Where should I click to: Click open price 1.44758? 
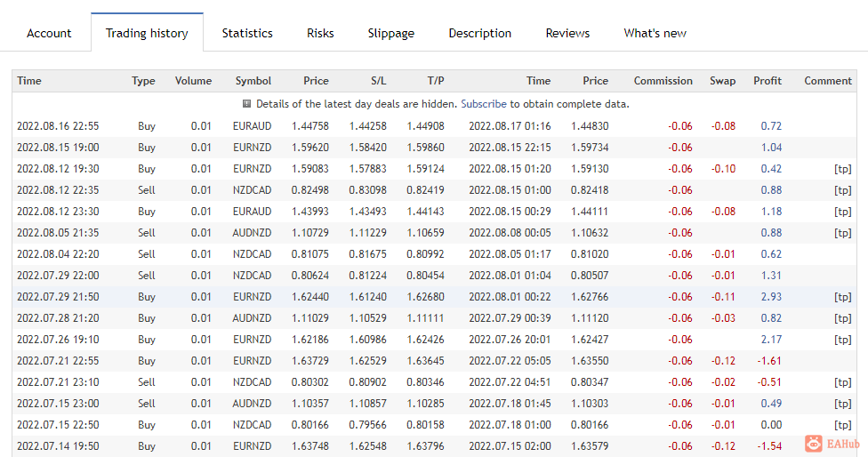(310, 126)
